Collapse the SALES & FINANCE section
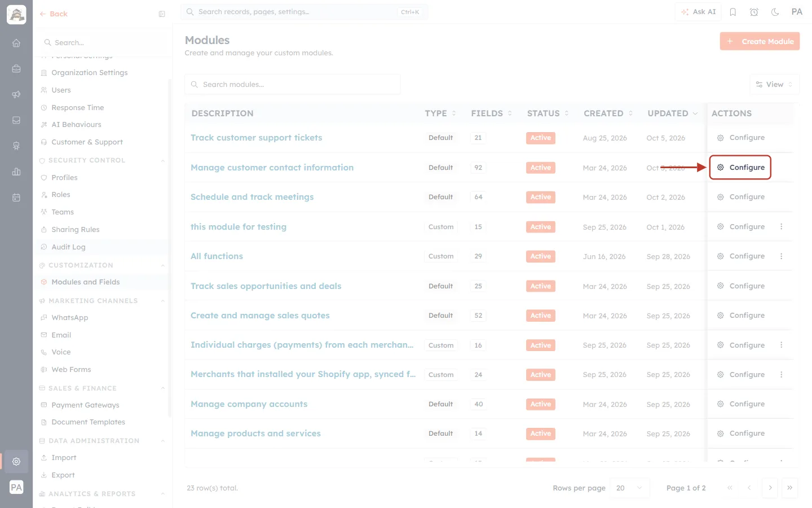 click(163, 388)
